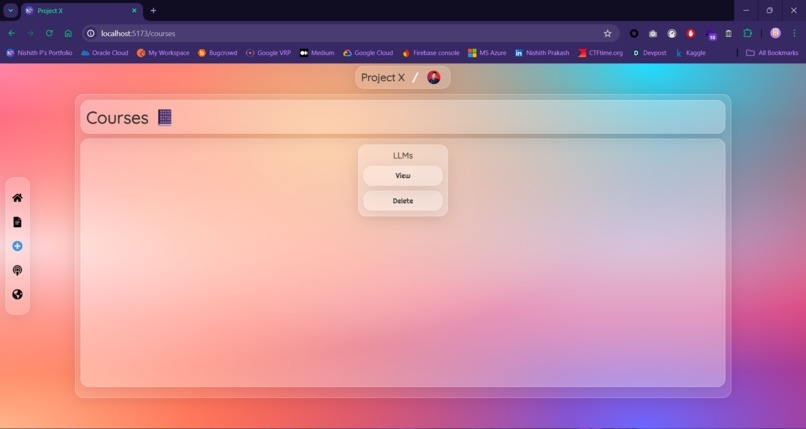Select the Project X browser tab
Viewport: 806px width, 429px height.
click(x=82, y=11)
